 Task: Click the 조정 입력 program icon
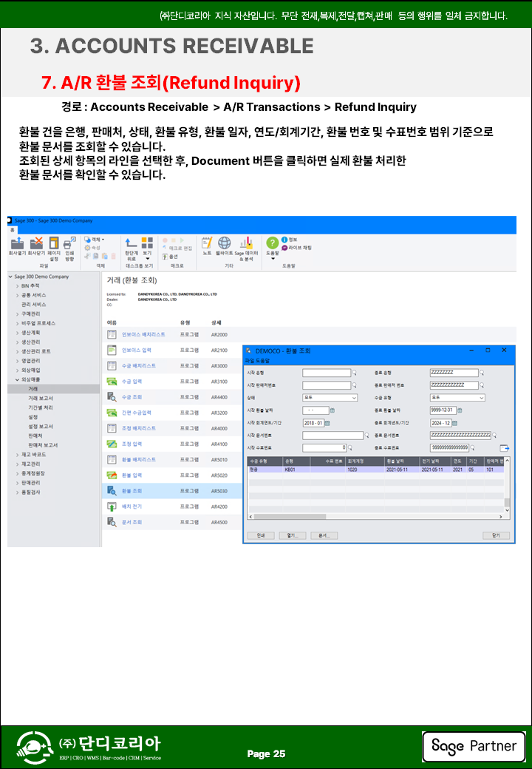tap(112, 444)
